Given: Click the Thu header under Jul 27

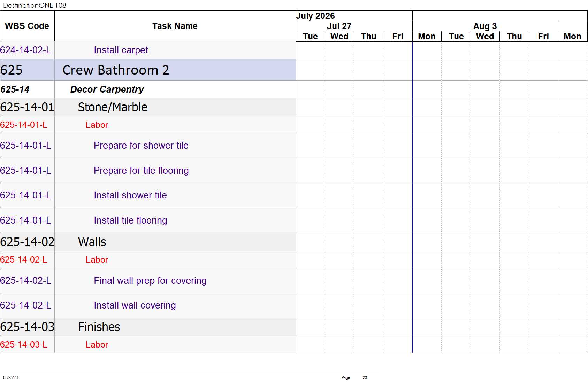Looking at the screenshot, I should (368, 37).
